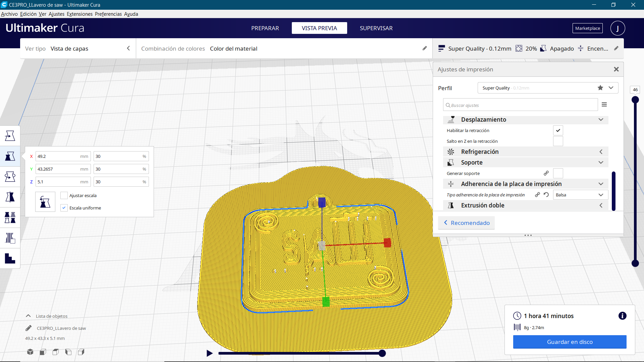Enable the Generar soporte checkbox
Viewport: 644px width, 362px height.
coord(558,173)
